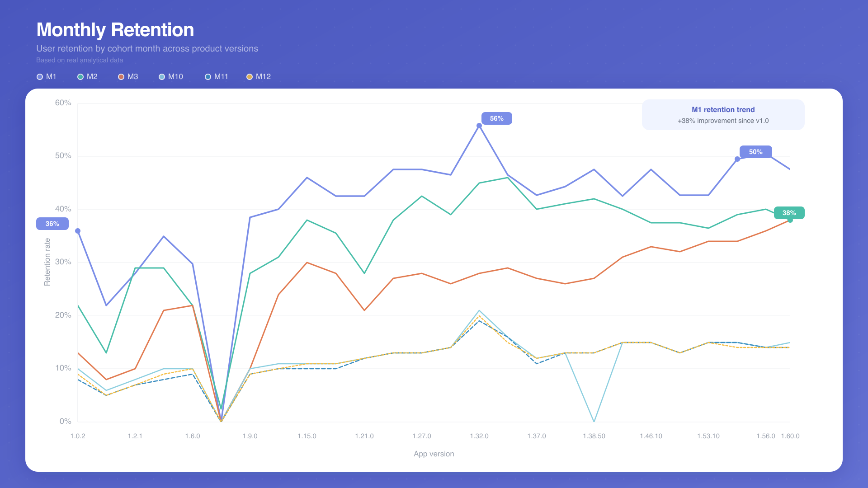Screen dimensions: 868x488
Task: Click the 1.32.0 version axis label
Action: (479, 436)
